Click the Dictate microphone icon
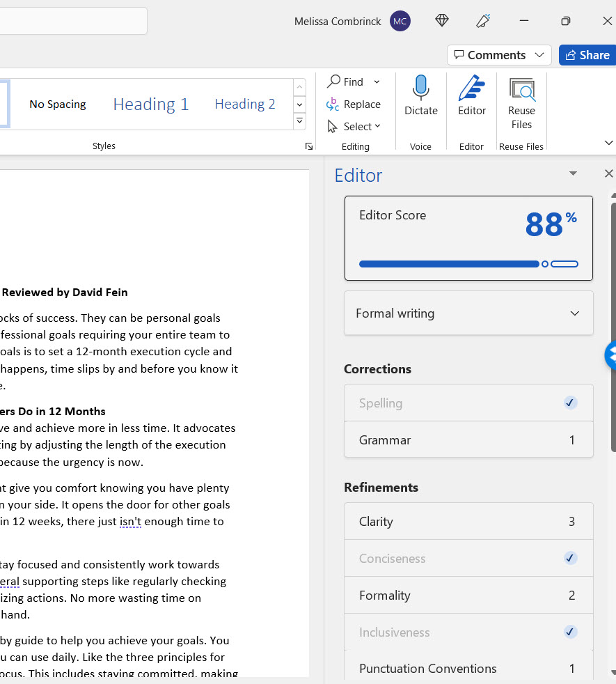The width and height of the screenshot is (616, 684). [420, 89]
